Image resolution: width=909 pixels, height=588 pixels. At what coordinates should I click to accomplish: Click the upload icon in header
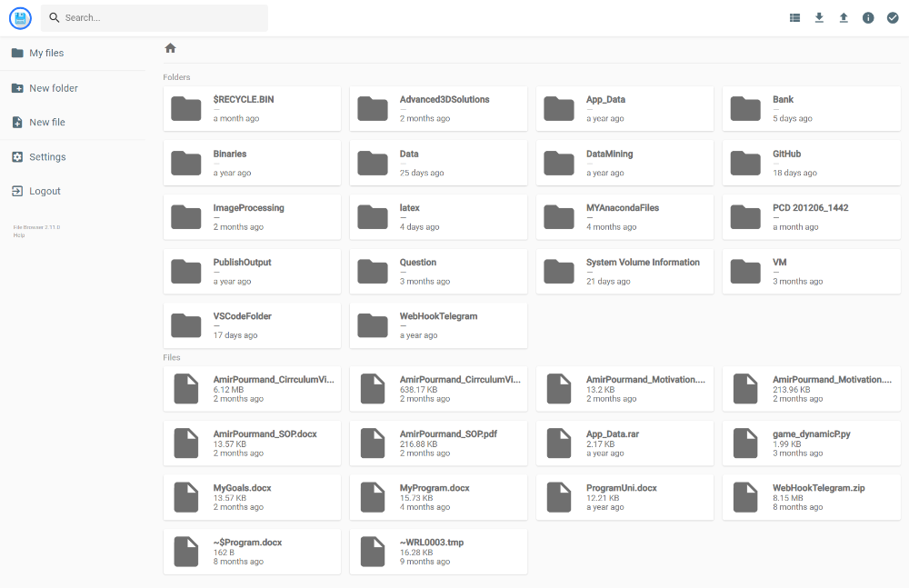coord(844,17)
